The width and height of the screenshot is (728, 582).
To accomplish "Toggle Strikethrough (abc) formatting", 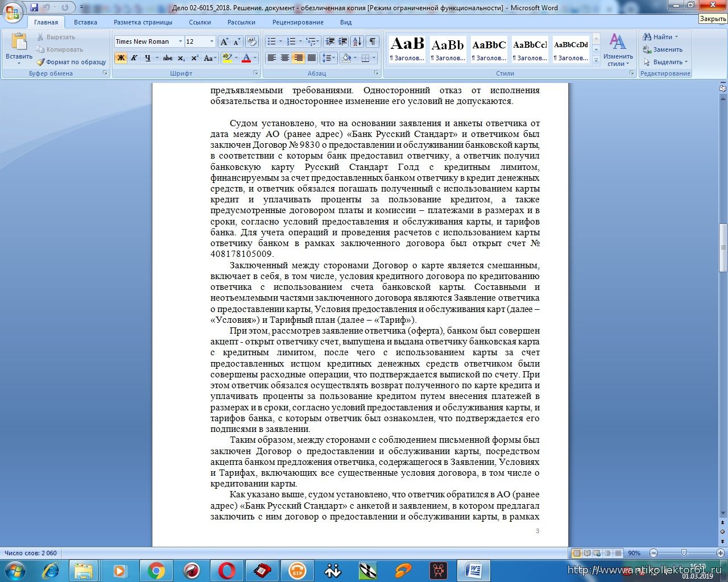I will click(168, 58).
